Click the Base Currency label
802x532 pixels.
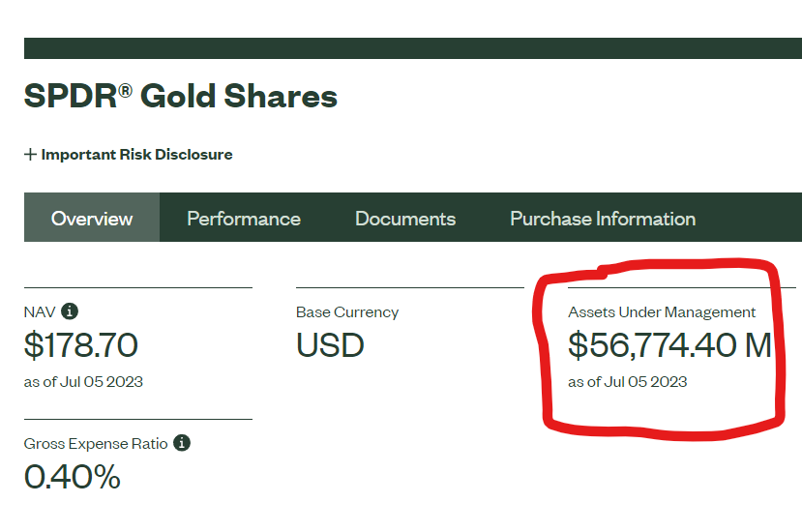click(x=347, y=312)
